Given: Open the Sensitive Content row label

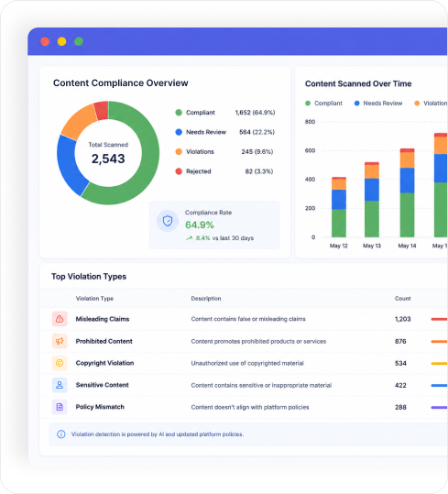Looking at the screenshot, I should tap(102, 385).
